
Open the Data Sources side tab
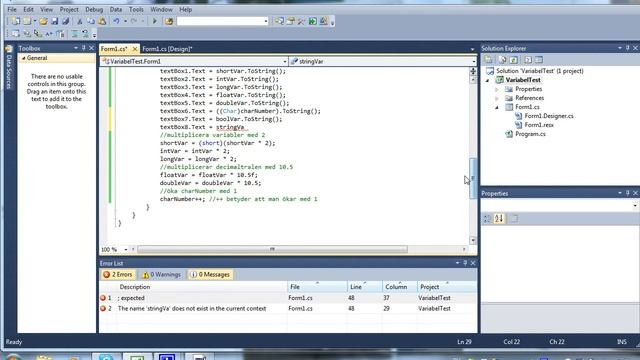[x=9, y=67]
